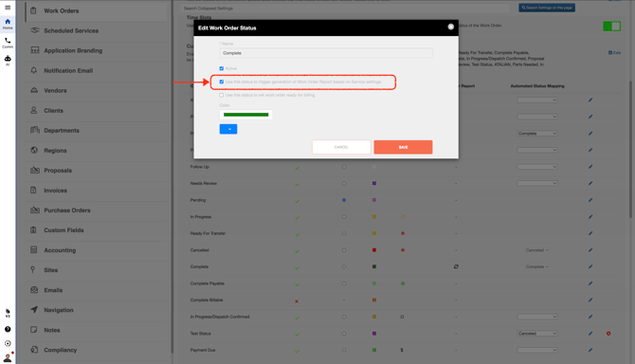This screenshot has width=635, height=364.
Task: Edit the Cancelled status pencil
Action: (590, 250)
